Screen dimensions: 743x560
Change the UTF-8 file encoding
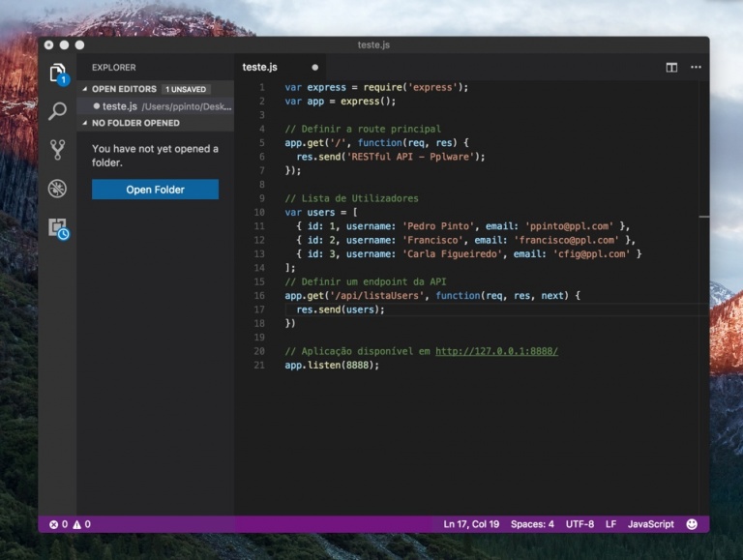(580, 524)
